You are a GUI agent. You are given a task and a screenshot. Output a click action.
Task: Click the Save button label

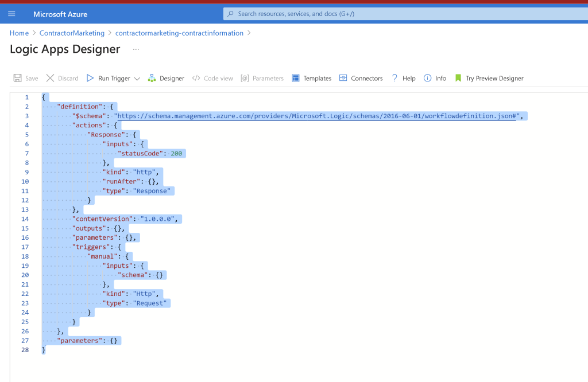(x=32, y=78)
